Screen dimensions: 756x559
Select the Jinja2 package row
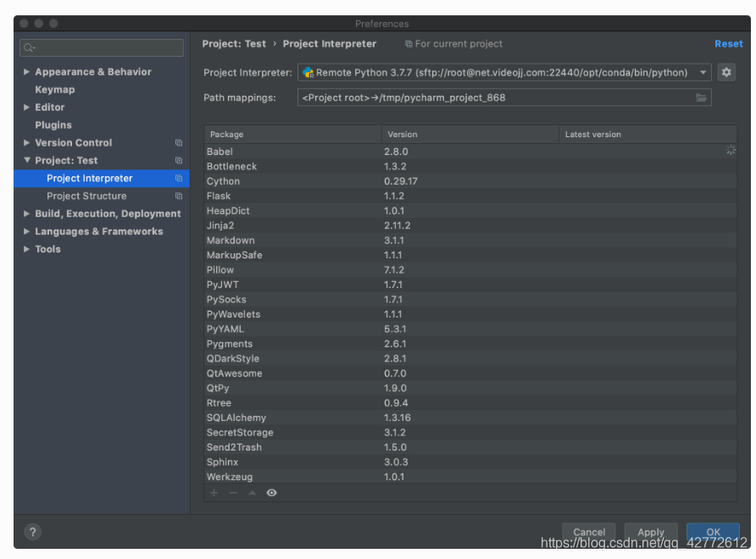470,225
